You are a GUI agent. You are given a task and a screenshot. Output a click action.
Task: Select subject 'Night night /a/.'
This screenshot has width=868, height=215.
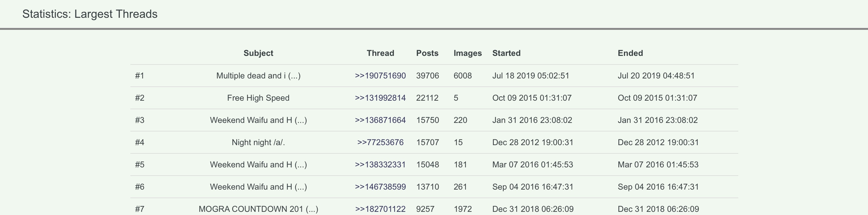tap(258, 142)
